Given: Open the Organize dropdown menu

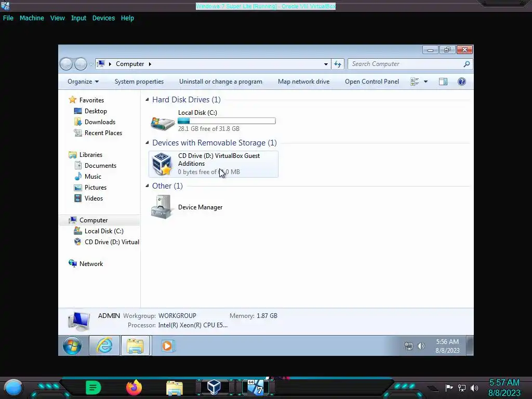Looking at the screenshot, I should pos(83,82).
